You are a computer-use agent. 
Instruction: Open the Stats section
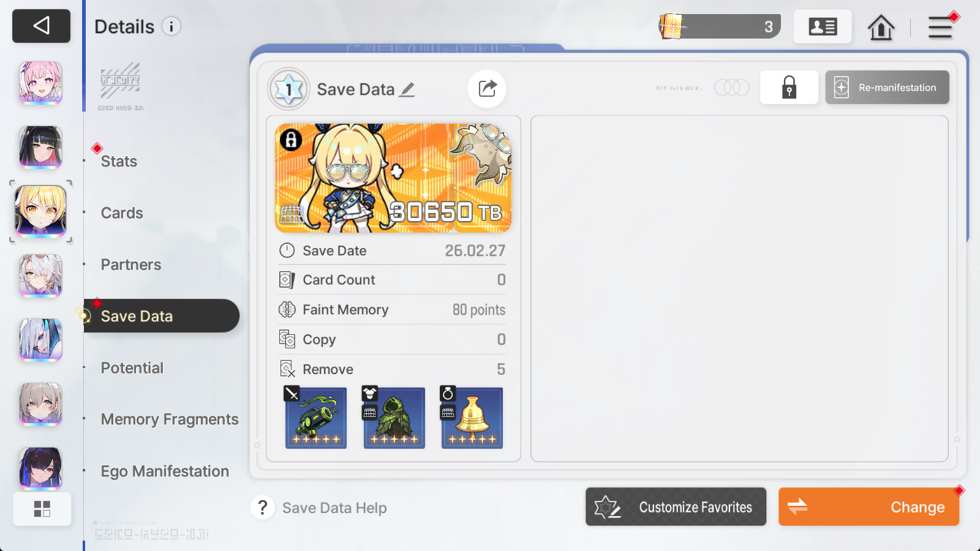pos(119,161)
